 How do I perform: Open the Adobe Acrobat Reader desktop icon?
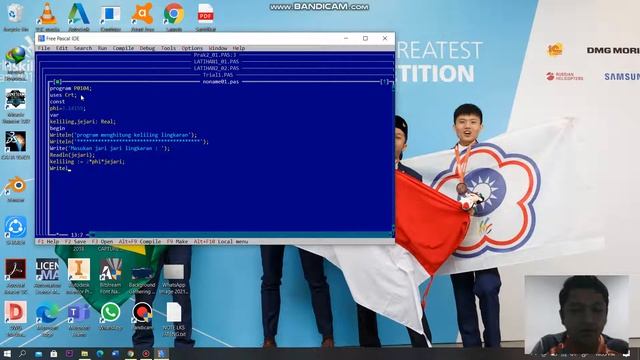[16, 276]
